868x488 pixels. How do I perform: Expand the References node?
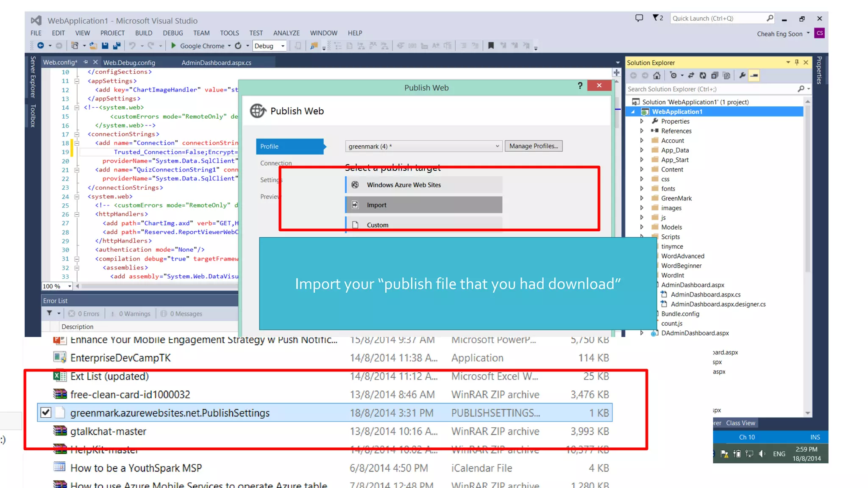(642, 131)
